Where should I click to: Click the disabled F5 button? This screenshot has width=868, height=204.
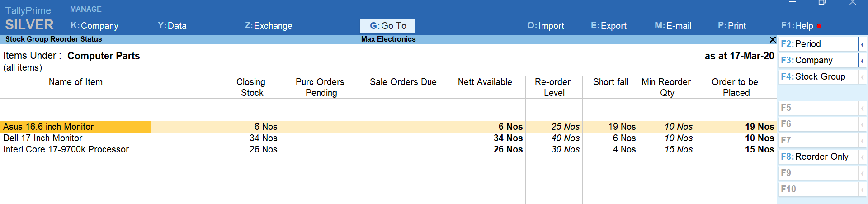tap(818, 108)
